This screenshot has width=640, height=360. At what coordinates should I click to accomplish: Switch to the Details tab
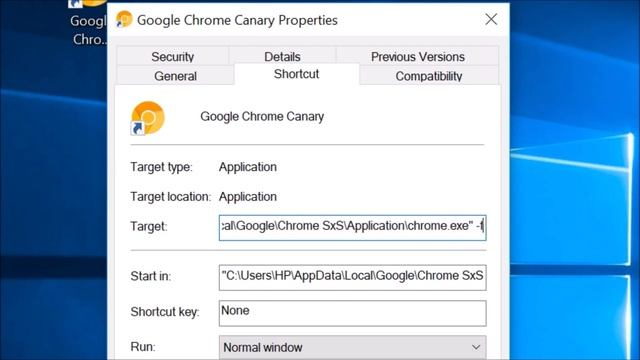click(x=282, y=57)
